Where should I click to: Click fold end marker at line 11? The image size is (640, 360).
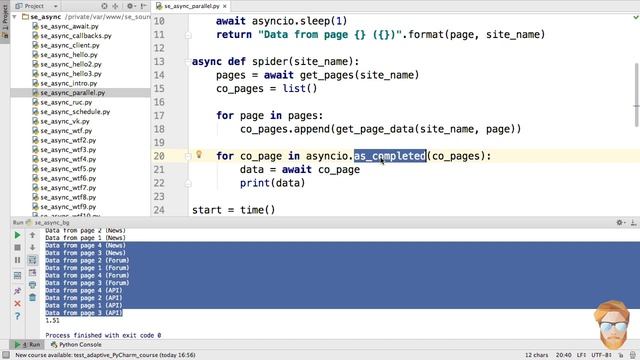click(188, 35)
